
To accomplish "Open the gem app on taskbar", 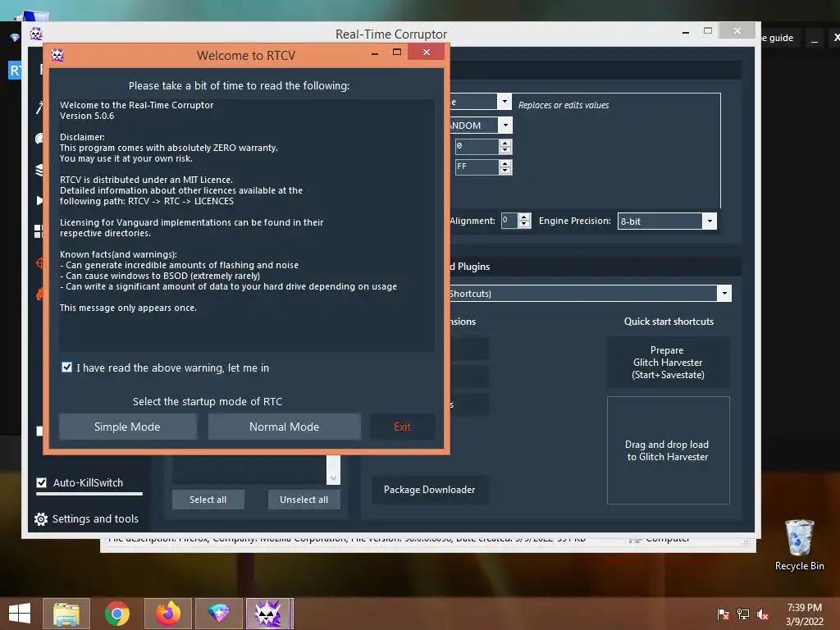I will pyautogui.click(x=218, y=614).
